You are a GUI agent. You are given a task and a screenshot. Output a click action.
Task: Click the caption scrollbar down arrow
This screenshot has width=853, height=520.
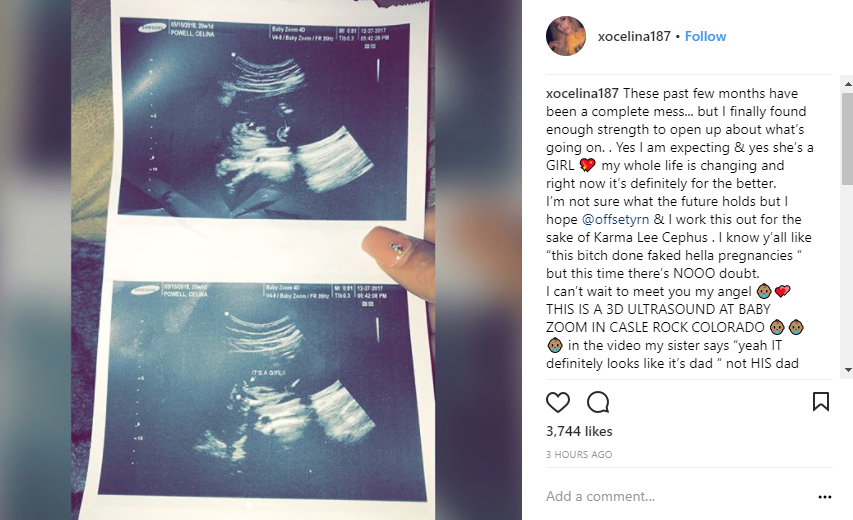848,370
